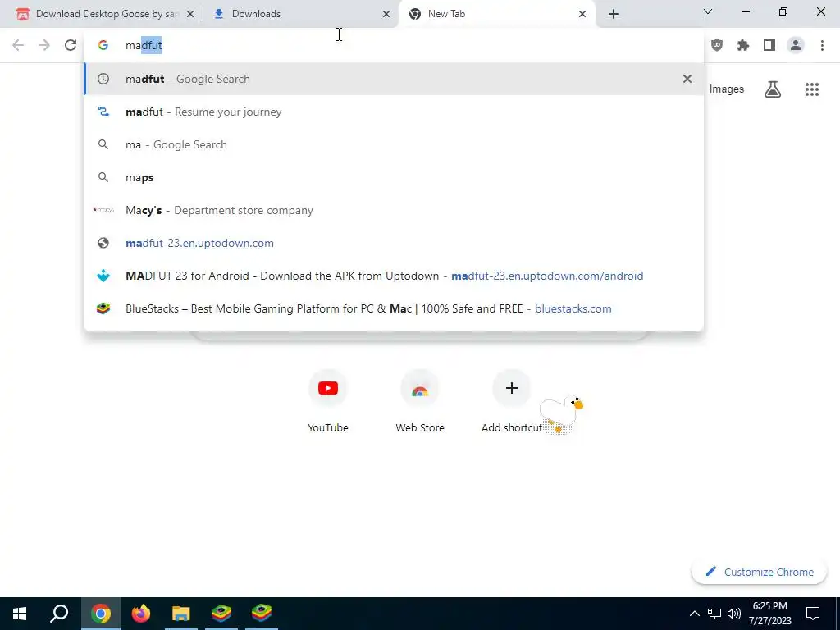Open second BlueStacks taskbar icon

tap(262, 614)
